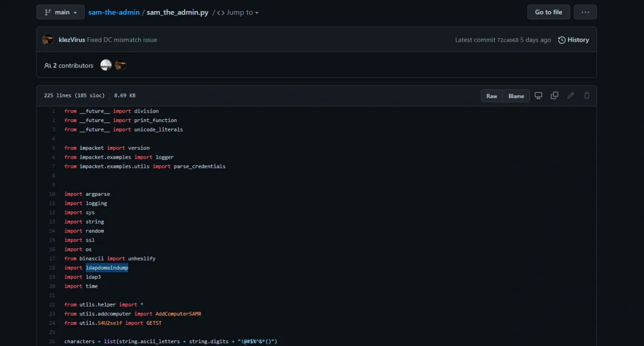Edit the file with the pencil icon
The width and height of the screenshot is (644, 346).
[x=571, y=95]
